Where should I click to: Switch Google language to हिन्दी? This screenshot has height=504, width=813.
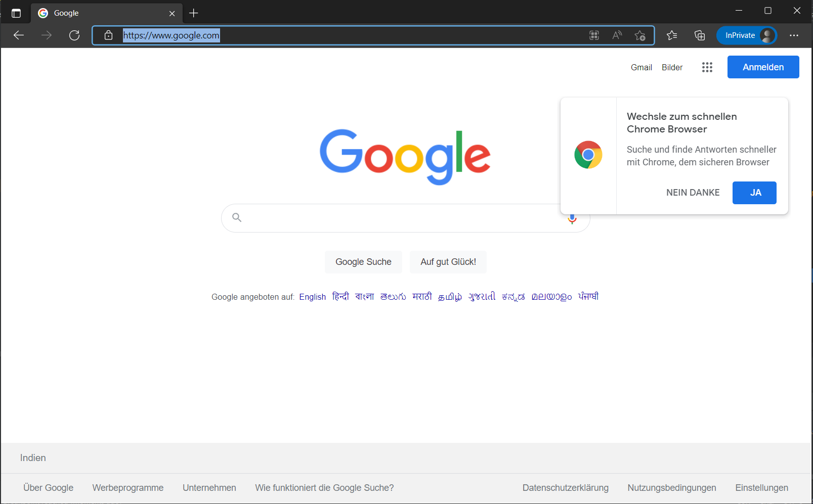340,297
